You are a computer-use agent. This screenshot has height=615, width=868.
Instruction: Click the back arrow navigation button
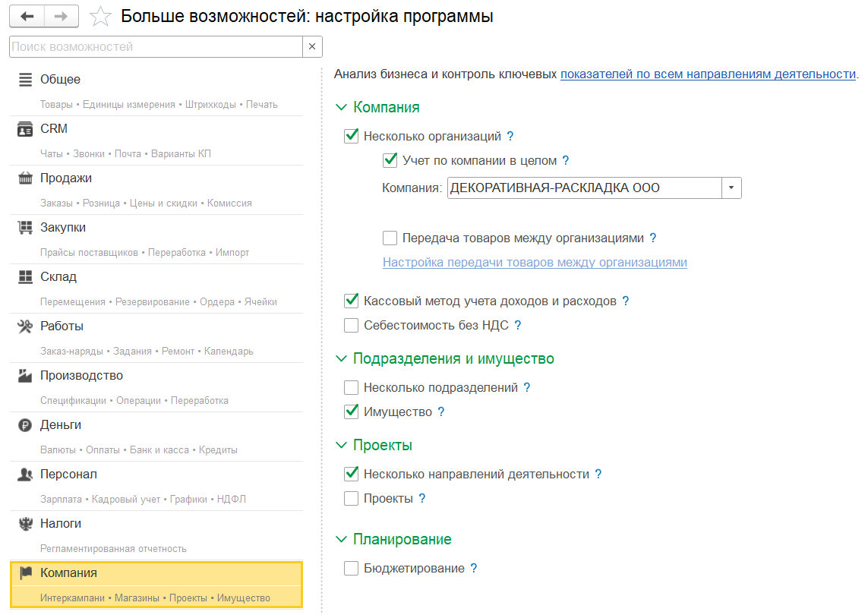[x=27, y=16]
